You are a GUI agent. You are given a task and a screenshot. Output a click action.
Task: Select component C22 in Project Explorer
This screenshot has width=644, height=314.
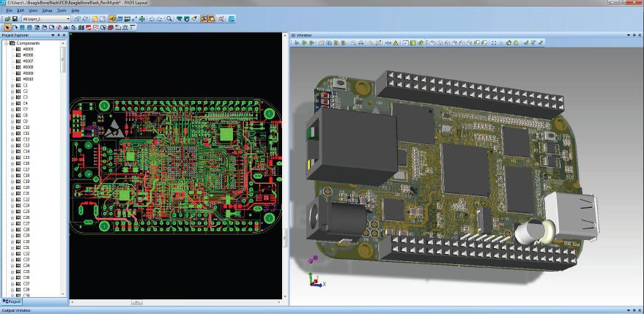point(26,200)
